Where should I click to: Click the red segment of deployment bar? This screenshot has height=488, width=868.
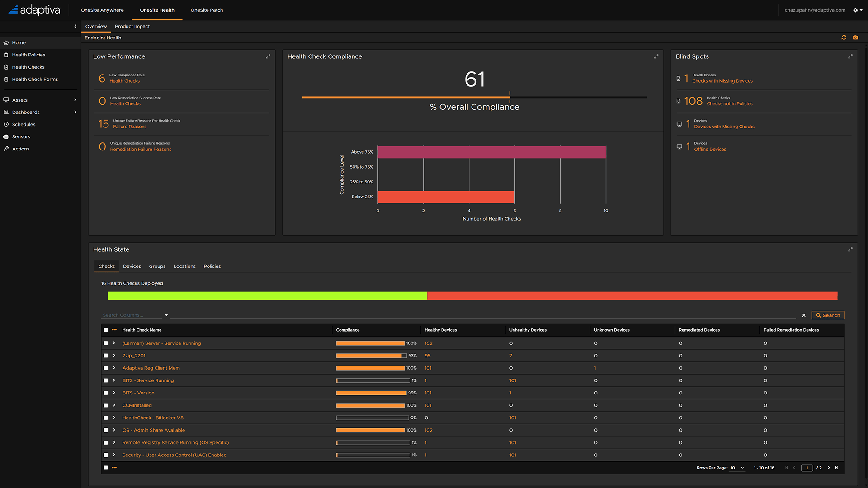(x=632, y=296)
